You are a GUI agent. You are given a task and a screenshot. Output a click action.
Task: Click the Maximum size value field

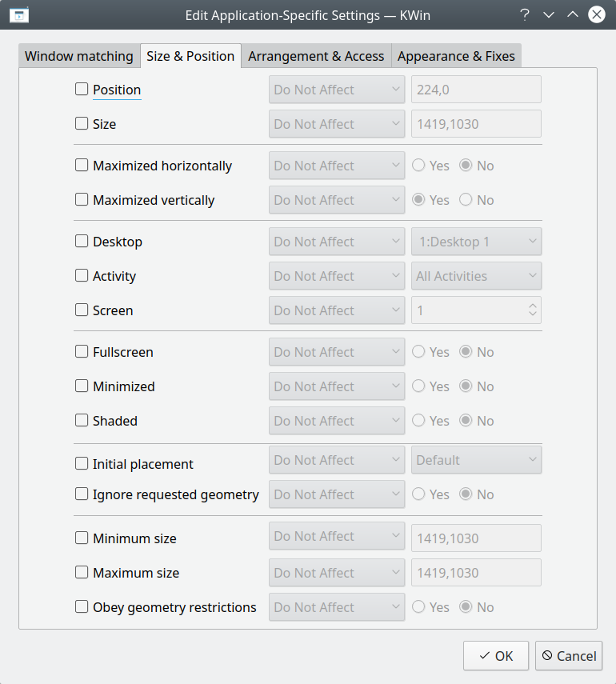(476, 572)
